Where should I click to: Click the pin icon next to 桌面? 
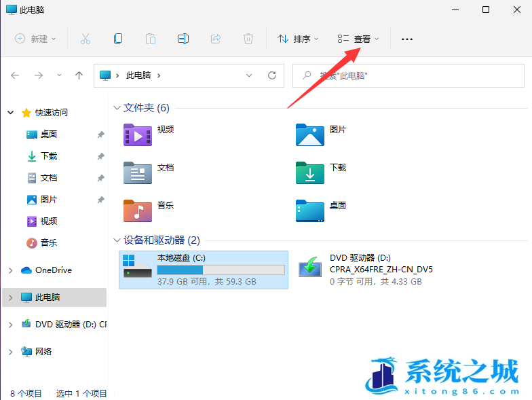(100, 134)
